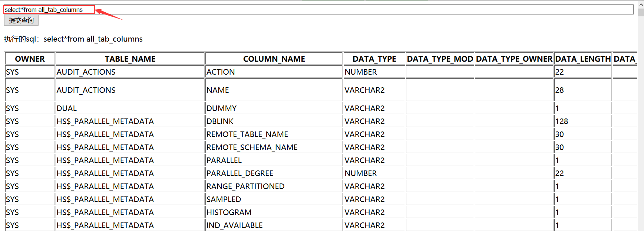The width and height of the screenshot is (644, 231).
Task: Click the DATA_TYPE_OWNER column header
Action: pyautogui.click(x=514, y=59)
